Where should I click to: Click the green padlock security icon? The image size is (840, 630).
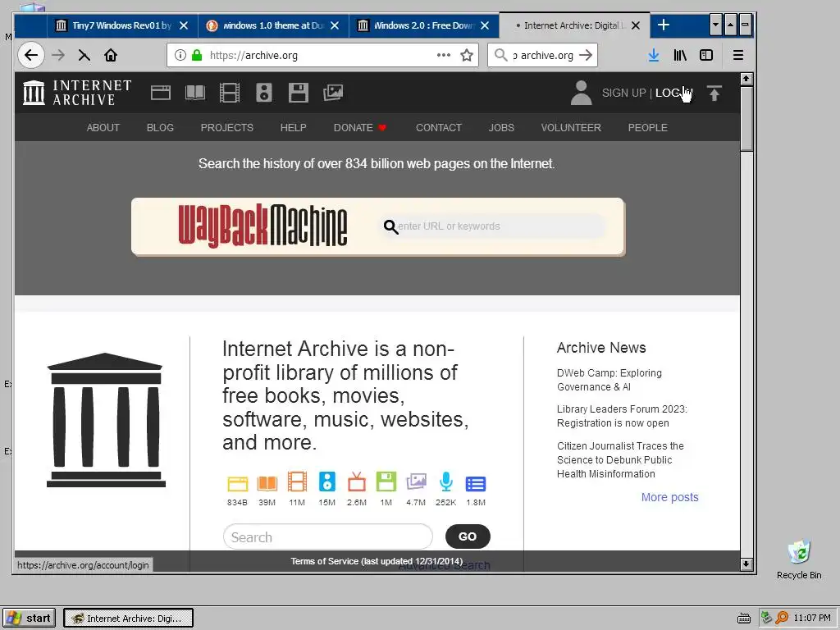point(197,55)
